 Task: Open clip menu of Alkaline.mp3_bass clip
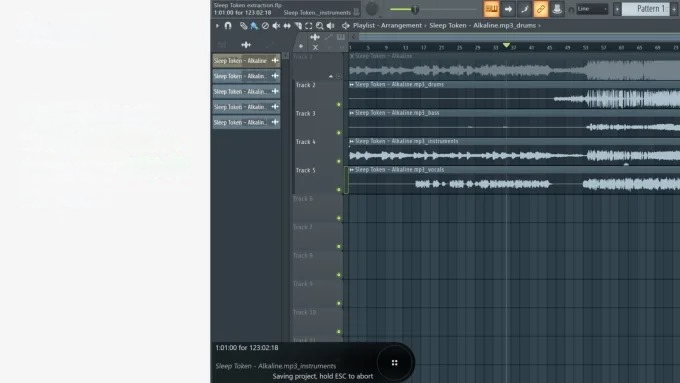352,113
